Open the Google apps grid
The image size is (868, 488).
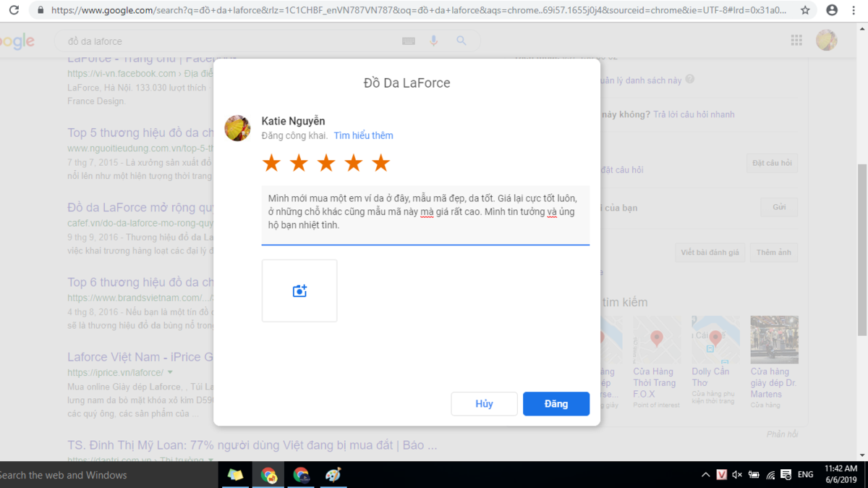tap(796, 41)
